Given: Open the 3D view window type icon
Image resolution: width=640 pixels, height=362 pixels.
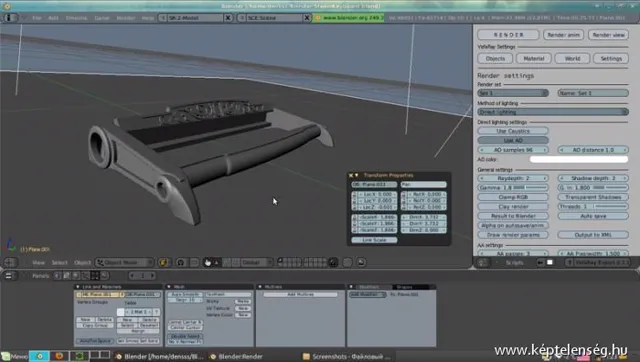Looking at the screenshot, I should tap(10, 262).
